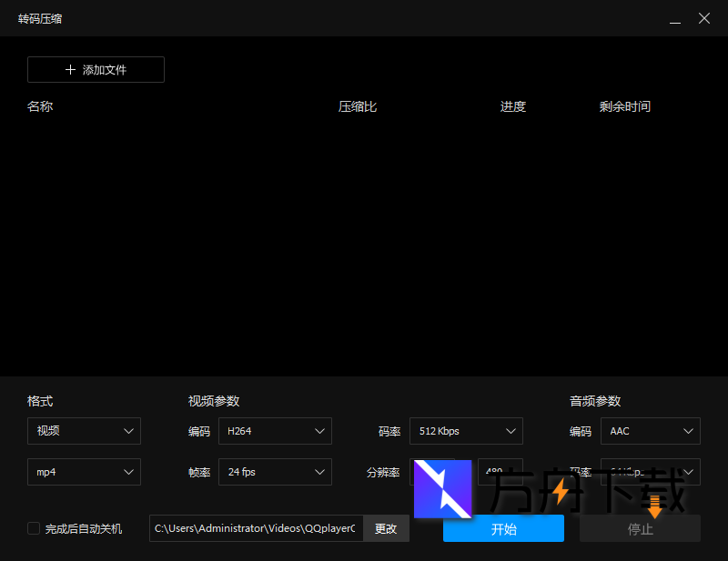This screenshot has height=561, width=728.
Task: Enable the 完成后自动关机 shutdown checkbox
Action: point(34,528)
